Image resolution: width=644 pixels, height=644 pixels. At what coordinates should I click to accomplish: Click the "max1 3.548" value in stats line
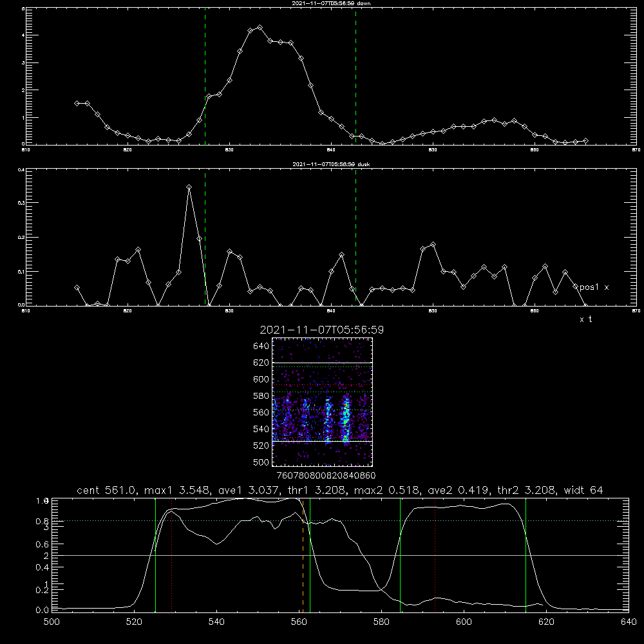point(178,490)
